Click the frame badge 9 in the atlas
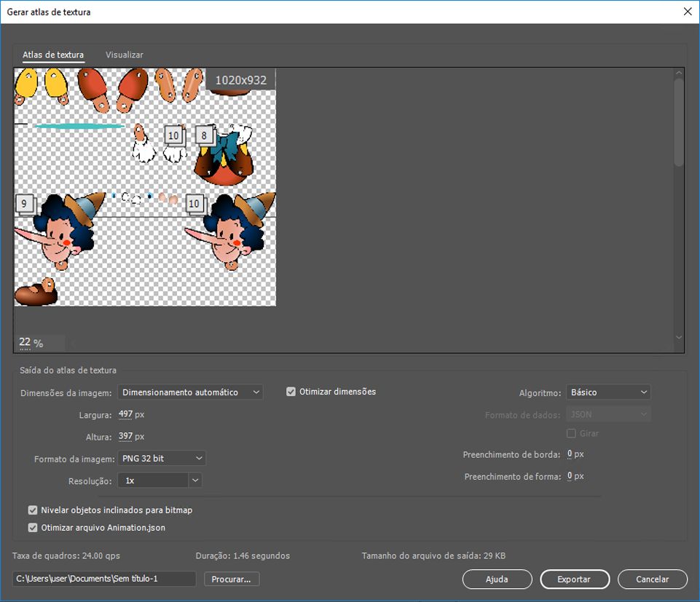 click(24, 204)
